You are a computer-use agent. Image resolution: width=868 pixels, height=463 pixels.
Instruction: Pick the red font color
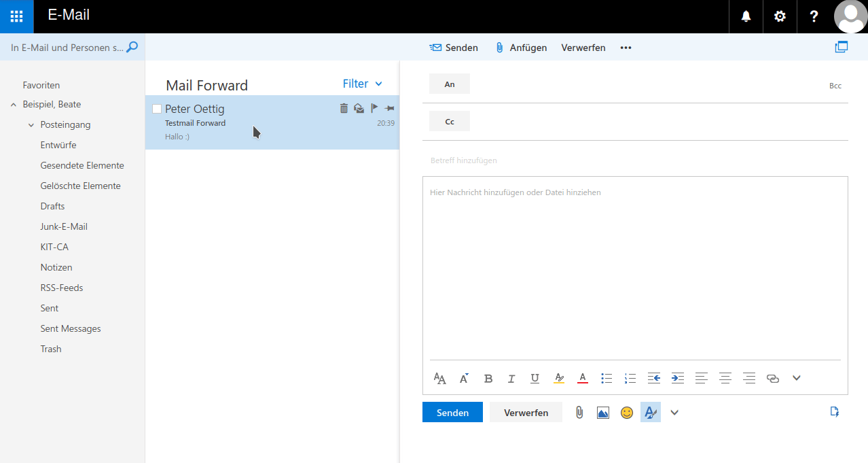point(582,379)
